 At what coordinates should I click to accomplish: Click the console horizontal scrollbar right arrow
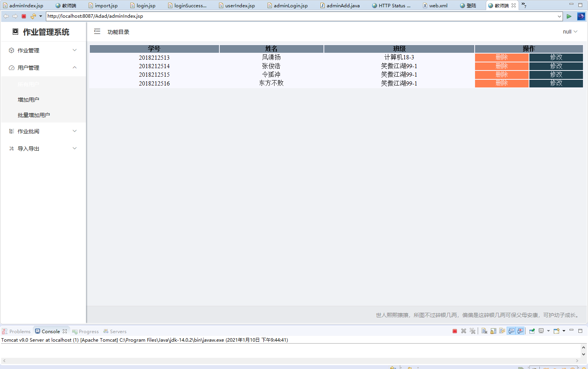577,361
